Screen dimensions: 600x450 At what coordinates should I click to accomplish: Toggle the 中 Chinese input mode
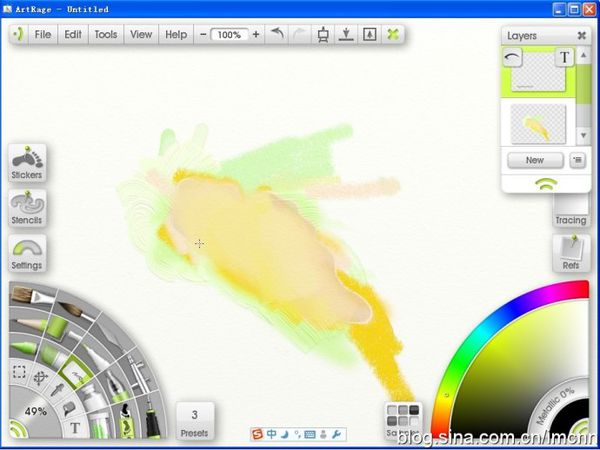coord(271,434)
